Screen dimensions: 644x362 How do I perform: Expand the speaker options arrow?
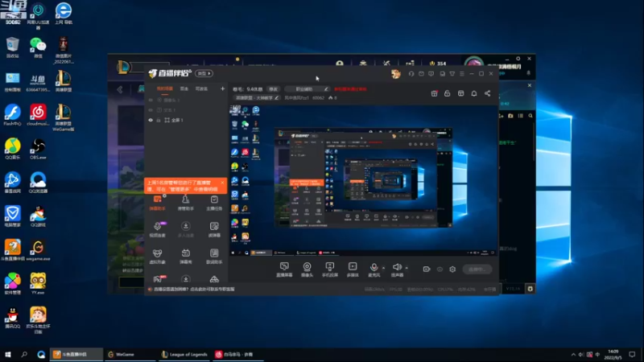(407, 268)
